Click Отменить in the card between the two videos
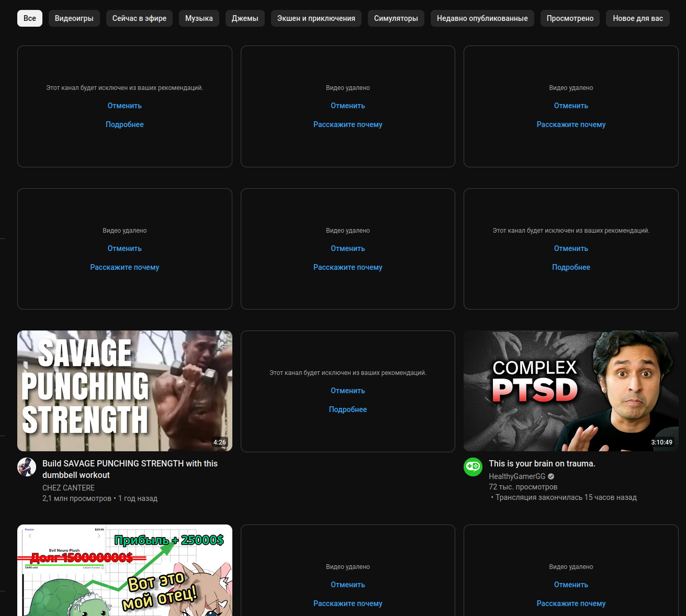 point(348,391)
